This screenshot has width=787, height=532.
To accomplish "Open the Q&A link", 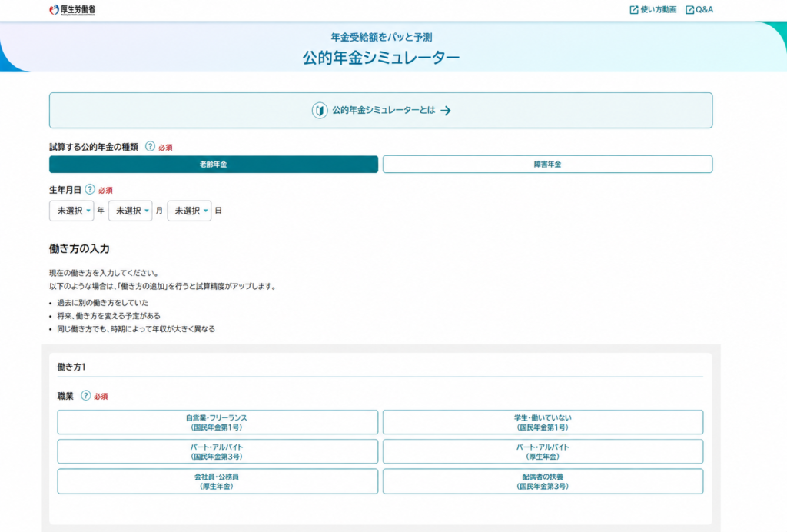I will click(x=699, y=9).
